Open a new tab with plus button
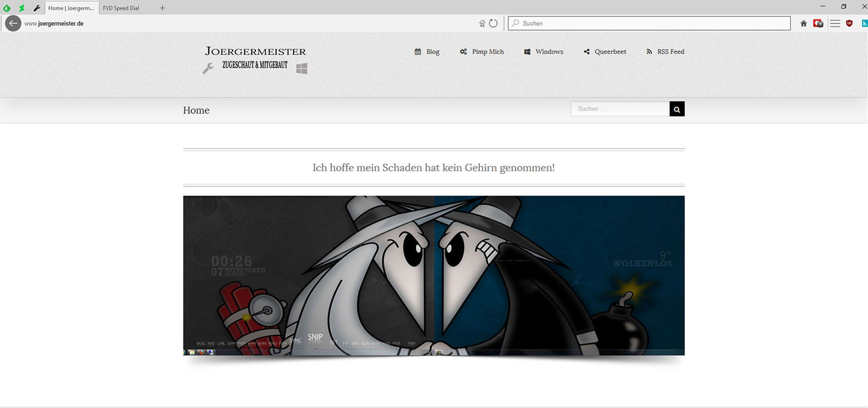The height and width of the screenshot is (408, 868). 162,8
